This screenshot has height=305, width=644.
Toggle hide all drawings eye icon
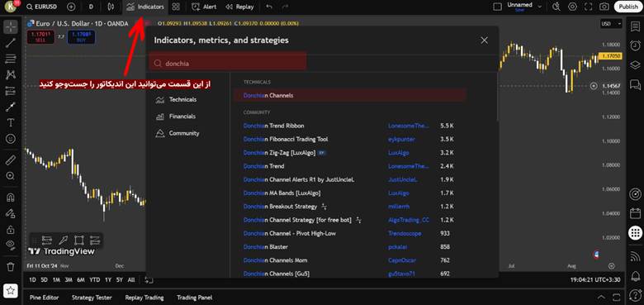click(x=11, y=245)
